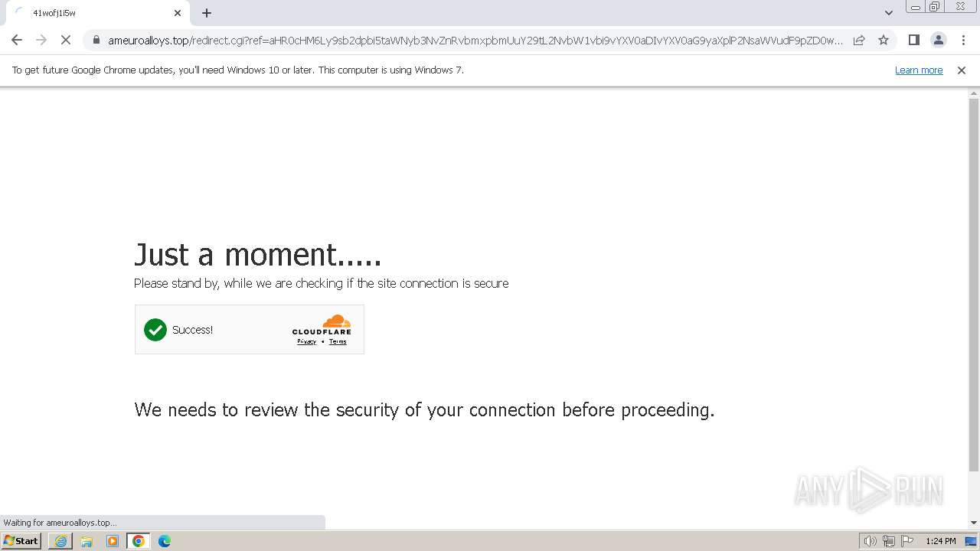Expand the tab search dropdown arrow
The image size is (980, 551).
click(889, 13)
